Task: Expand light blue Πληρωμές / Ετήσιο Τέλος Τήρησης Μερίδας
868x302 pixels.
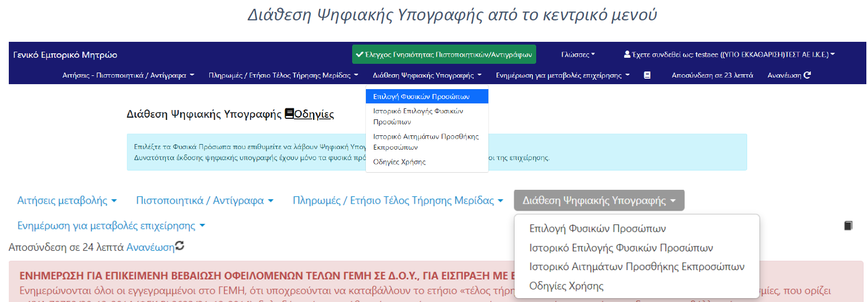Action: click(398, 200)
